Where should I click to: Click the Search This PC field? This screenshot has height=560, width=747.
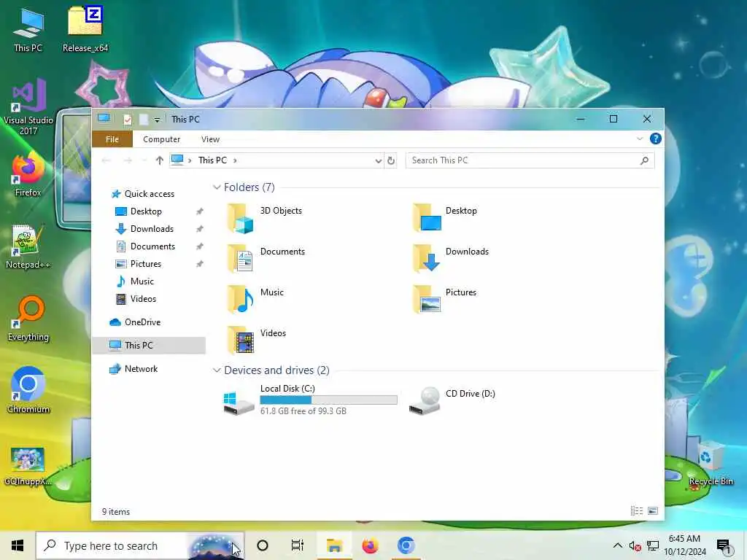pyautogui.click(x=530, y=160)
